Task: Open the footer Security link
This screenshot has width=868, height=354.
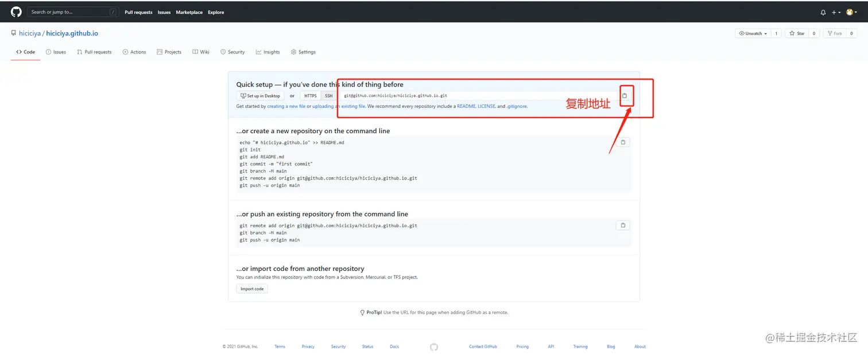Action: (338, 347)
